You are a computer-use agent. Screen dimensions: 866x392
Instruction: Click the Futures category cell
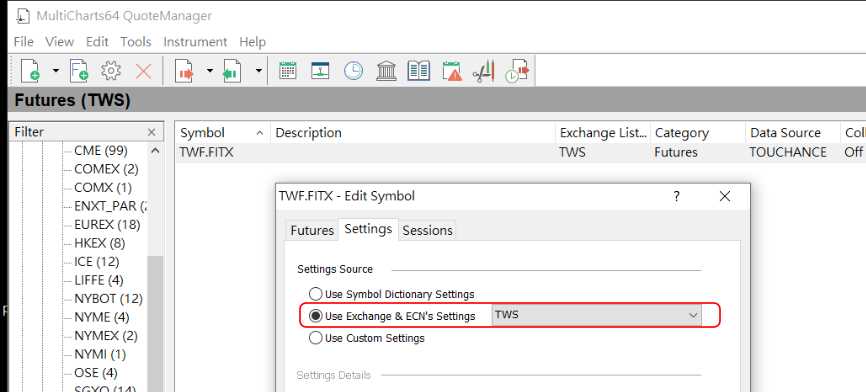[x=676, y=152]
